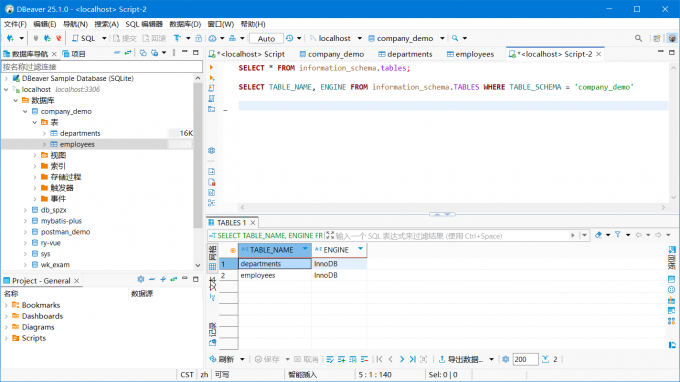Open the 导航(N) menu

(x=75, y=24)
